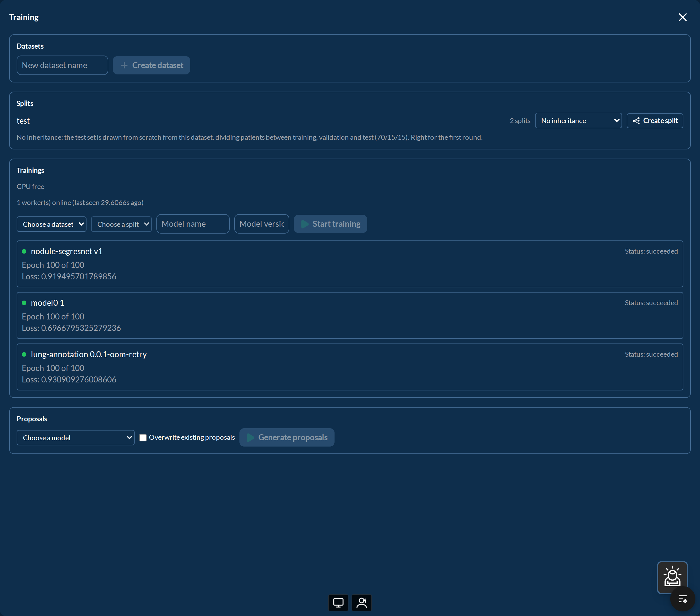Focus the Model version input field
The width and height of the screenshot is (700, 616).
(262, 224)
